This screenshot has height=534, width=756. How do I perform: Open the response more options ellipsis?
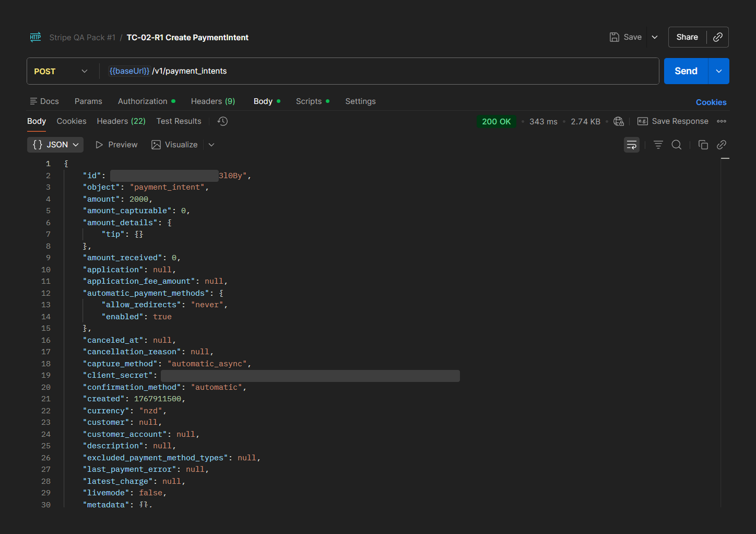pyautogui.click(x=722, y=121)
